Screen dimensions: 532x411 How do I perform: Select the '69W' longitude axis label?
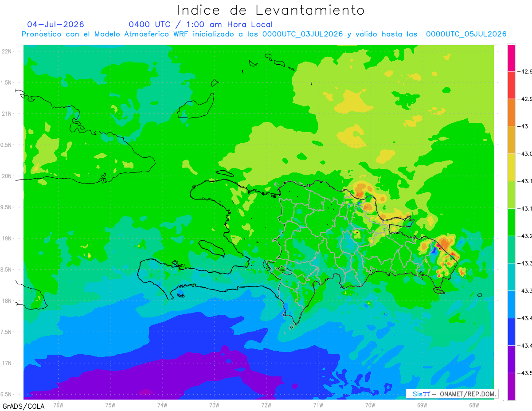tap(422, 405)
